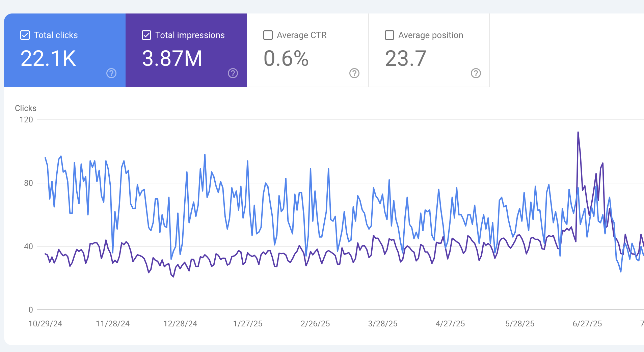Uncheck the Total clicks checkbox

click(25, 35)
